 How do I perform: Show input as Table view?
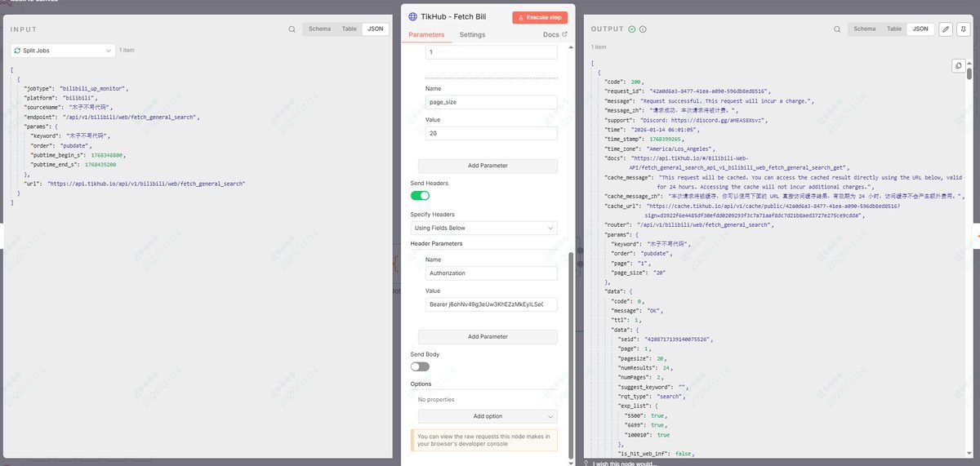(350, 29)
